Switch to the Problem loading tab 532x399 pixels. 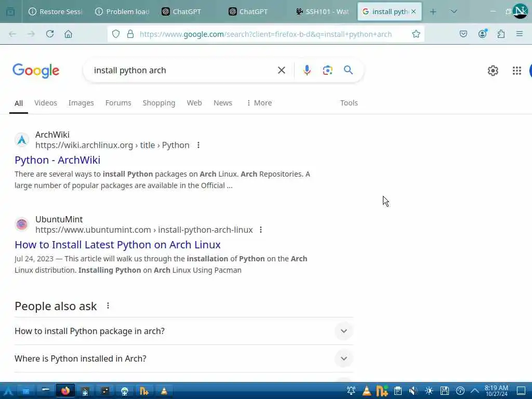(123, 11)
